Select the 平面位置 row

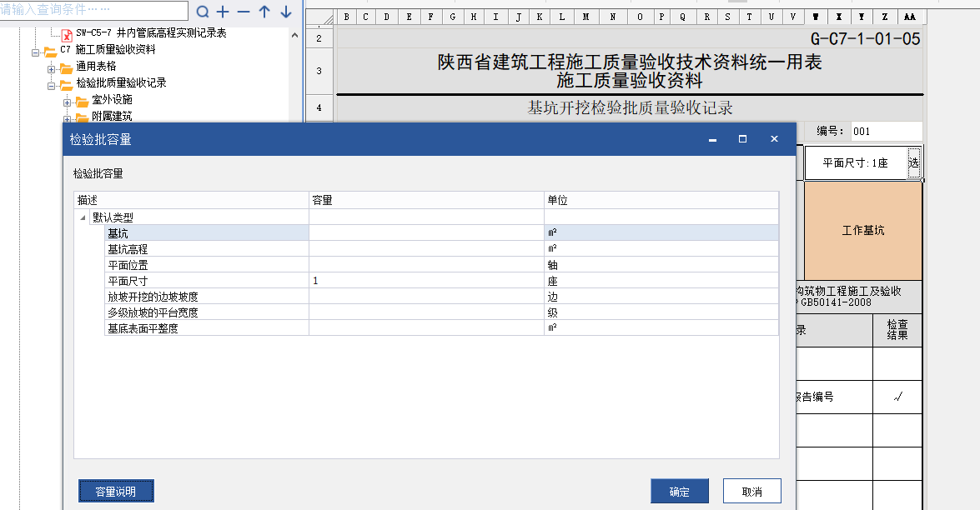(441, 265)
